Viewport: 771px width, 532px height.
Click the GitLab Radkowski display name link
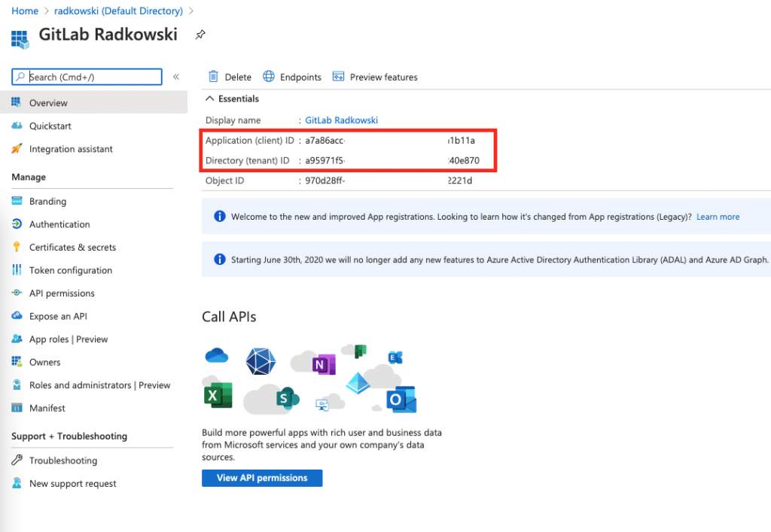pyautogui.click(x=341, y=120)
